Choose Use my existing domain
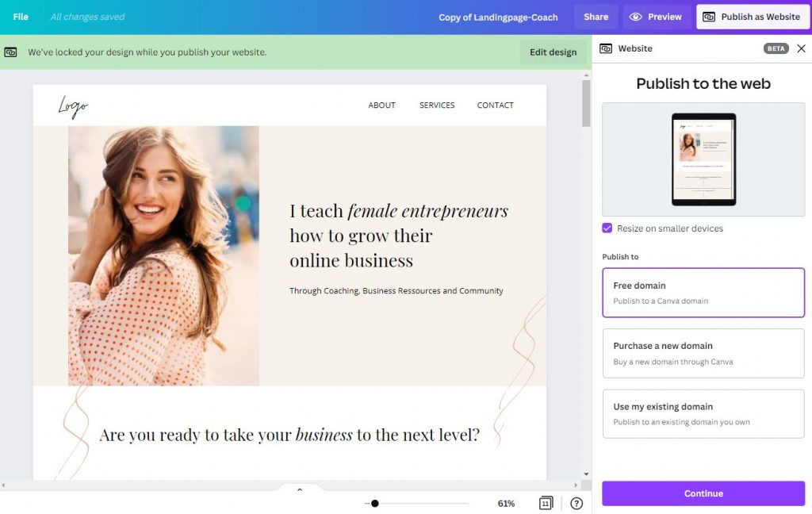 click(703, 413)
